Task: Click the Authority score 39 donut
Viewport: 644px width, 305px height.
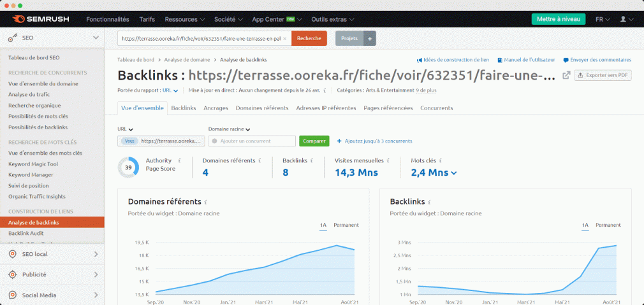Action: tap(129, 167)
